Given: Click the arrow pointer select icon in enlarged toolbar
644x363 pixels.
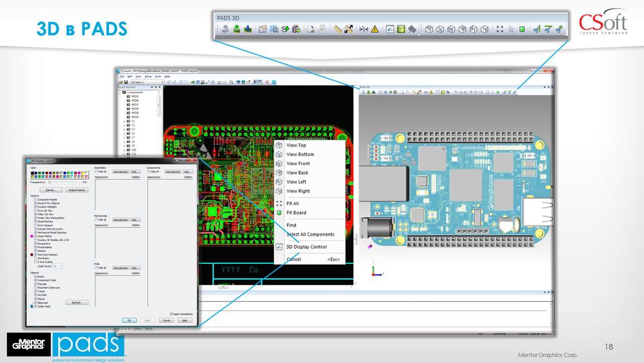Looking at the screenshot, I should (511, 29).
